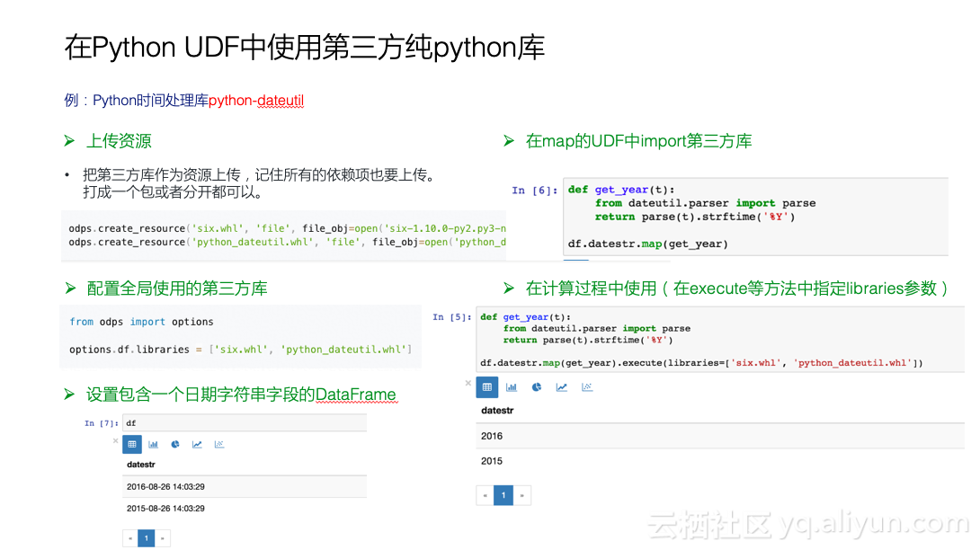
Task: Select table view icon under cell In [7]
Action: [x=132, y=444]
